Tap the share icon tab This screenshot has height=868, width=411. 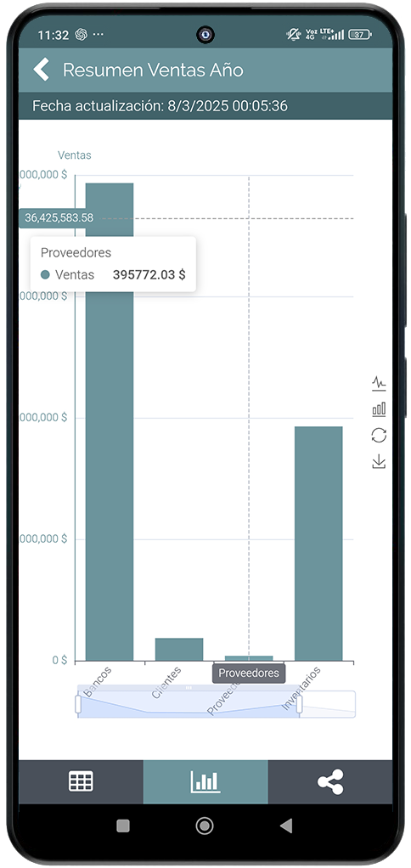[x=330, y=781]
